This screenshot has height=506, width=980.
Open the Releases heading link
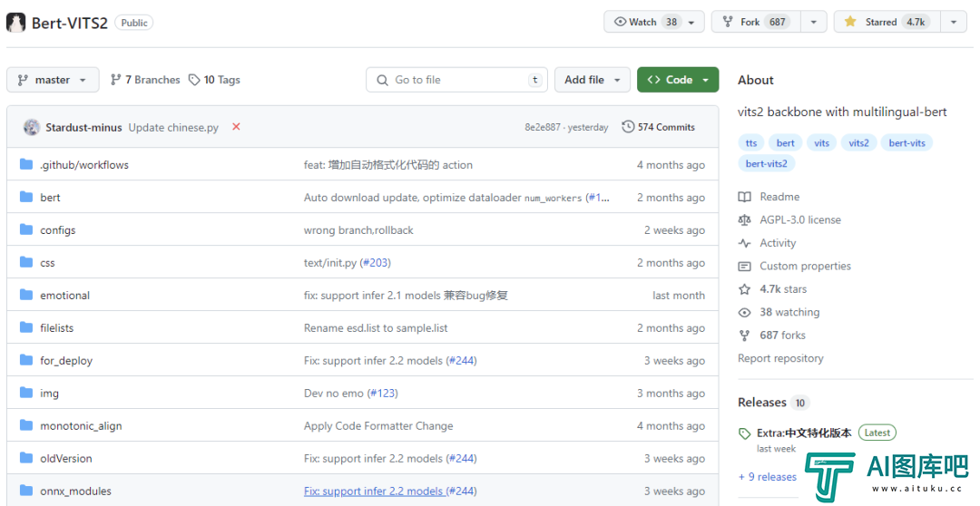tap(762, 403)
